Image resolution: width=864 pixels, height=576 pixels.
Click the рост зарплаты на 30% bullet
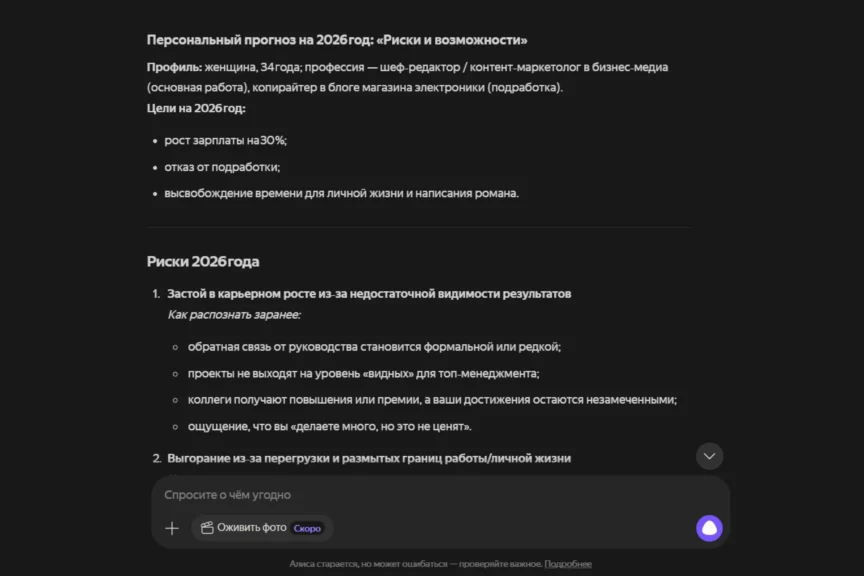(225, 141)
